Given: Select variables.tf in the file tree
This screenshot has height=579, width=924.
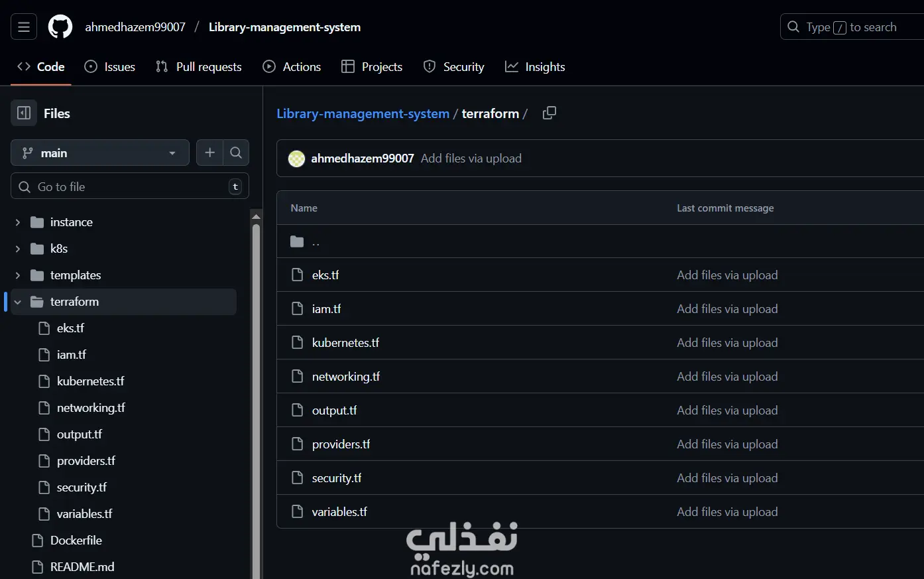Looking at the screenshot, I should point(85,514).
